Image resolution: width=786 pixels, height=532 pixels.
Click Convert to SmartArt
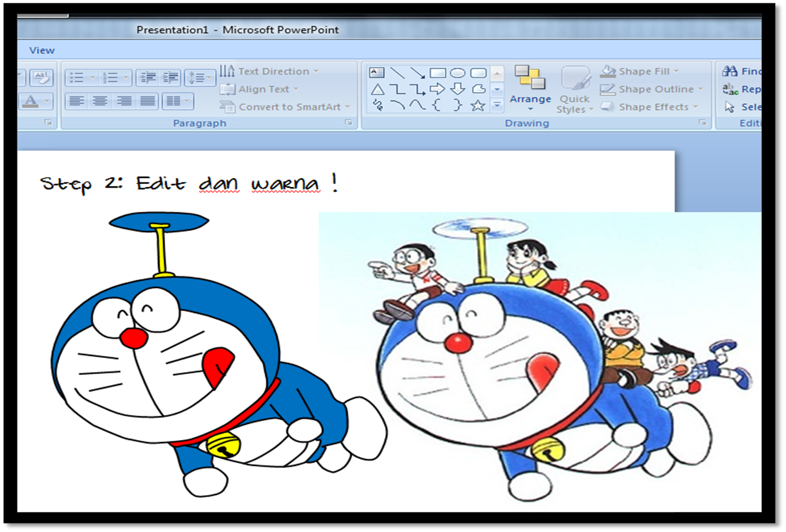click(x=284, y=107)
